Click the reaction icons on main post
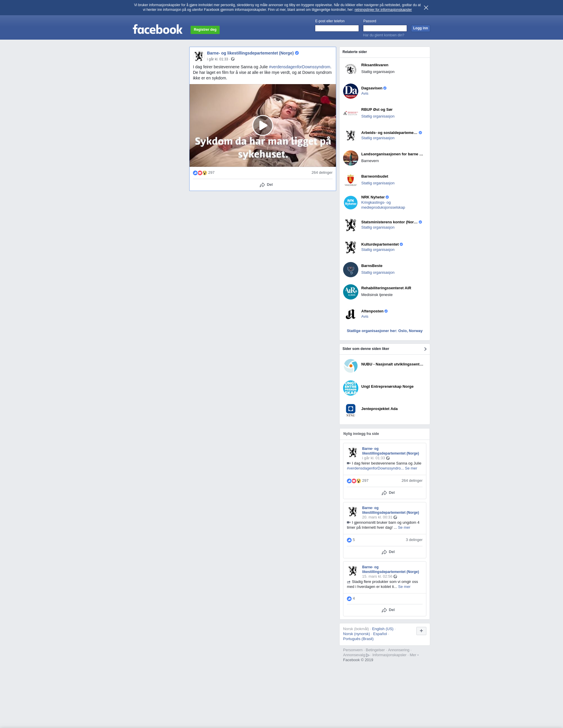 coord(200,173)
